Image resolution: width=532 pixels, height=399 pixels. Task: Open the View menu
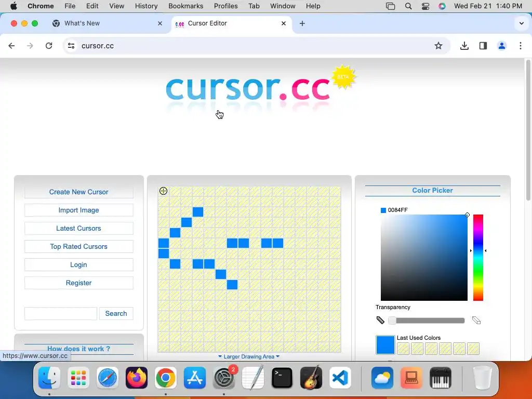[117, 6]
